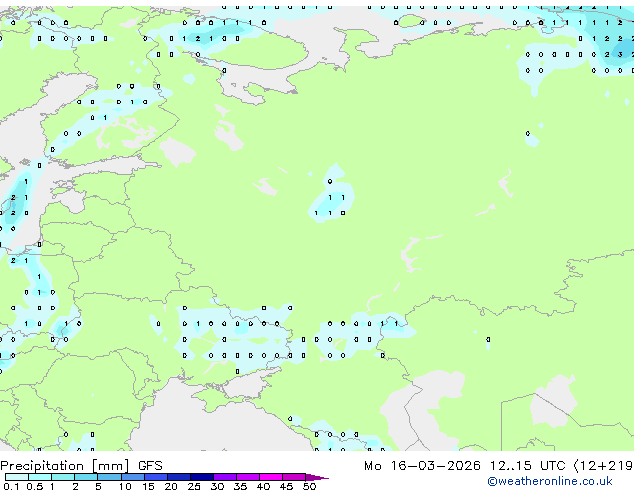Click Lake Onega on the map
634x490 pixels.
(228, 130)
